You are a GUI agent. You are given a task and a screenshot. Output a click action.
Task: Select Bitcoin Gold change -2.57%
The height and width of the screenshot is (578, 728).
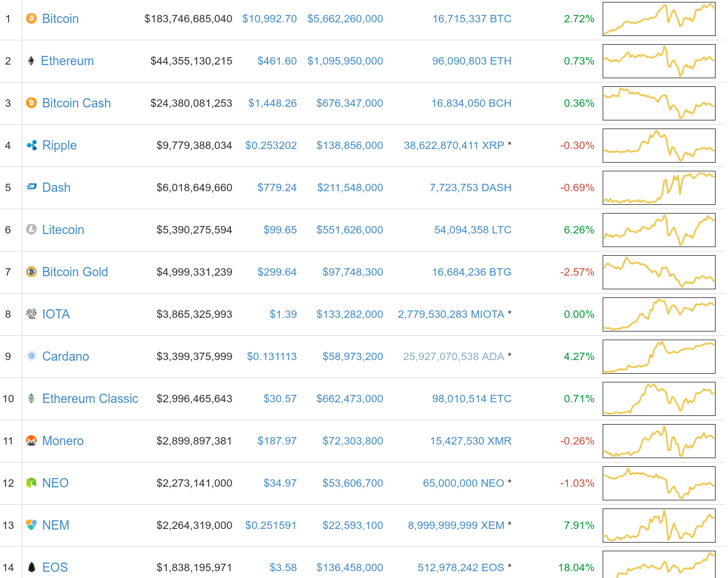point(577,273)
